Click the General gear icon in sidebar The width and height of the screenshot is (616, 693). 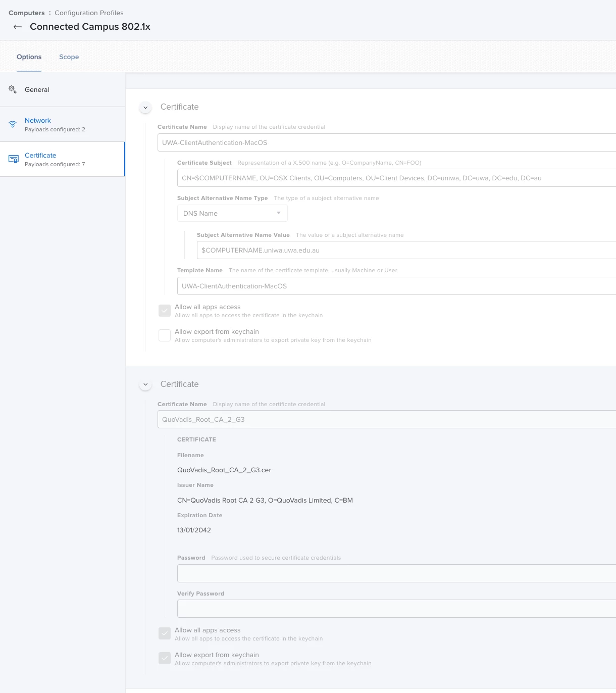point(13,89)
